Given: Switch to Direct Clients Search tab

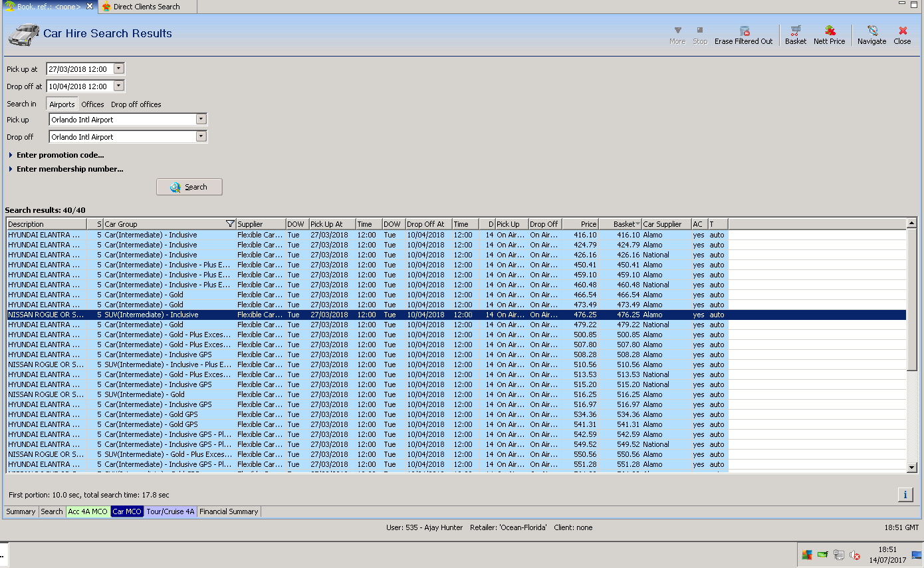Looking at the screenshot, I should (146, 7).
